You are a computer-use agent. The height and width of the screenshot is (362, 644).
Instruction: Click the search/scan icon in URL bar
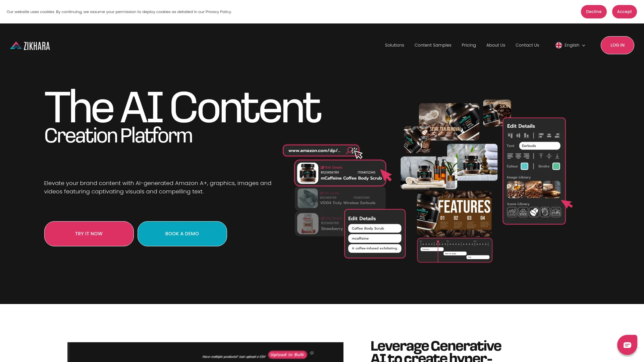click(x=351, y=150)
